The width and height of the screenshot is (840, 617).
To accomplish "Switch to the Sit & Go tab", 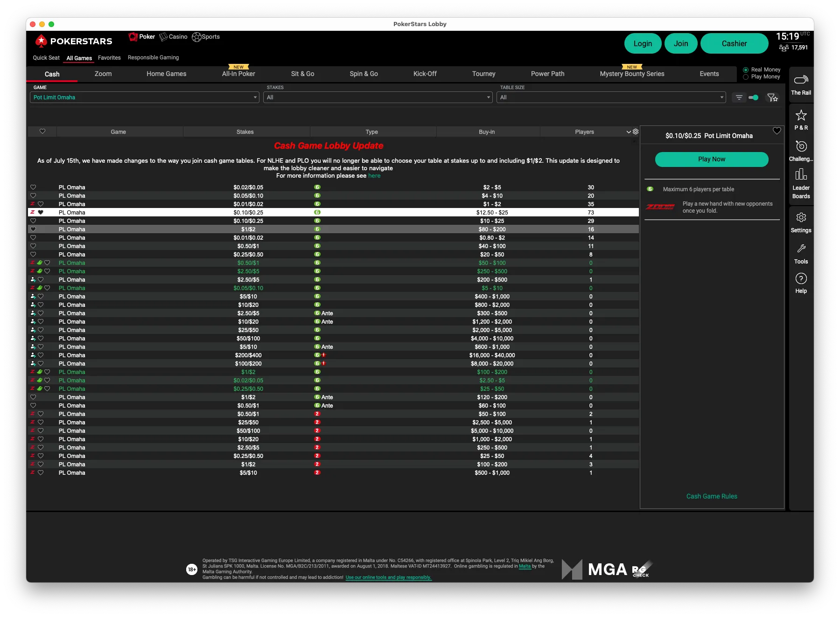I will [302, 74].
